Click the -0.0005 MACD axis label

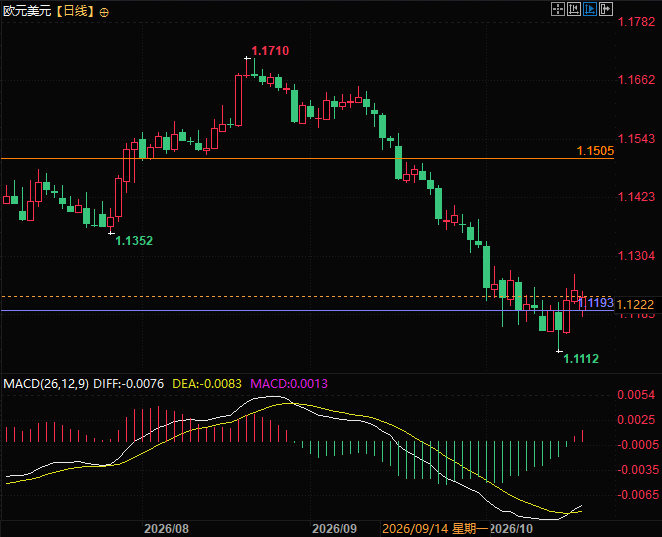click(x=636, y=445)
